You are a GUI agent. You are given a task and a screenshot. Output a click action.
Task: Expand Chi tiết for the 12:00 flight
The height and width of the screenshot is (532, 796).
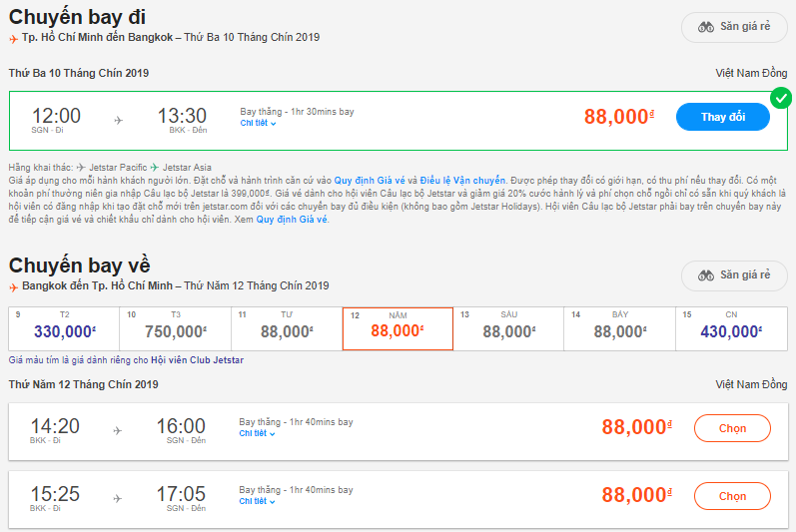coord(258,124)
